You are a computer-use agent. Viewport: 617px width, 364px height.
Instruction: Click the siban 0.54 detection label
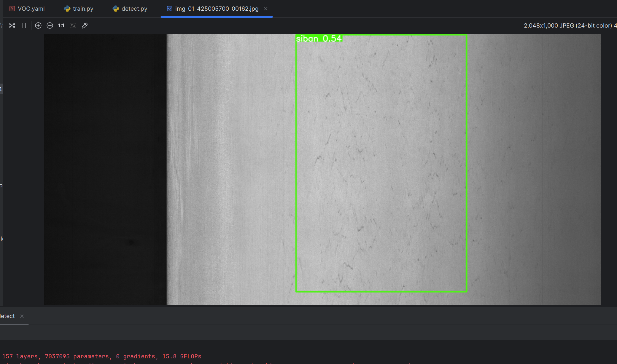[319, 39]
